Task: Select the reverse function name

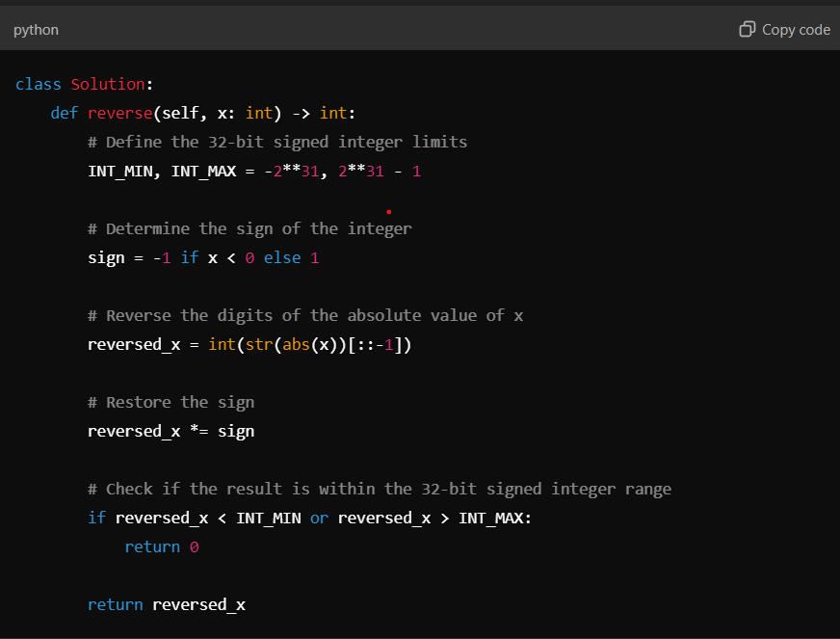Action: pyautogui.click(x=119, y=113)
